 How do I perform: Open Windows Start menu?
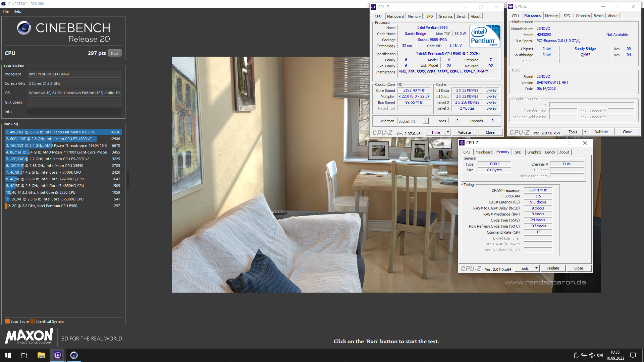click(8, 355)
